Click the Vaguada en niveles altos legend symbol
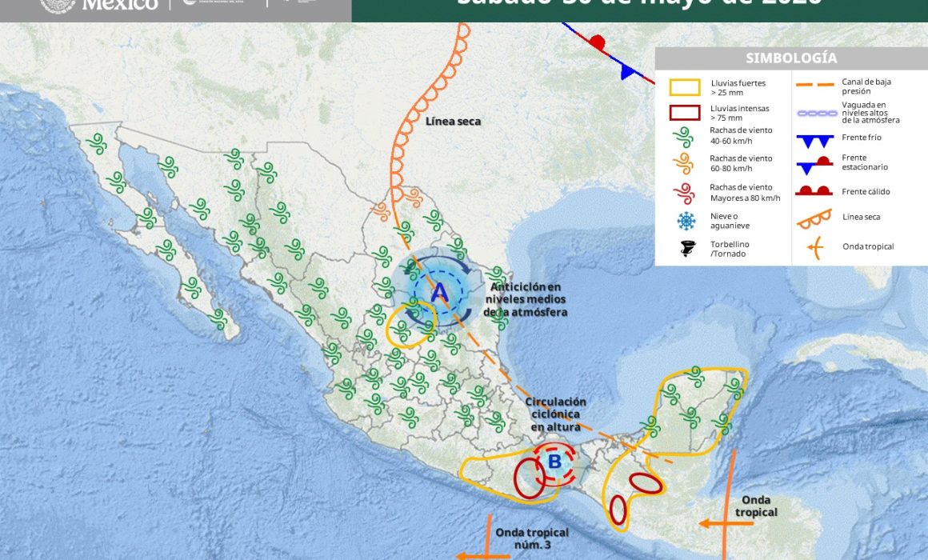The height and width of the screenshot is (560, 928). click(x=817, y=113)
